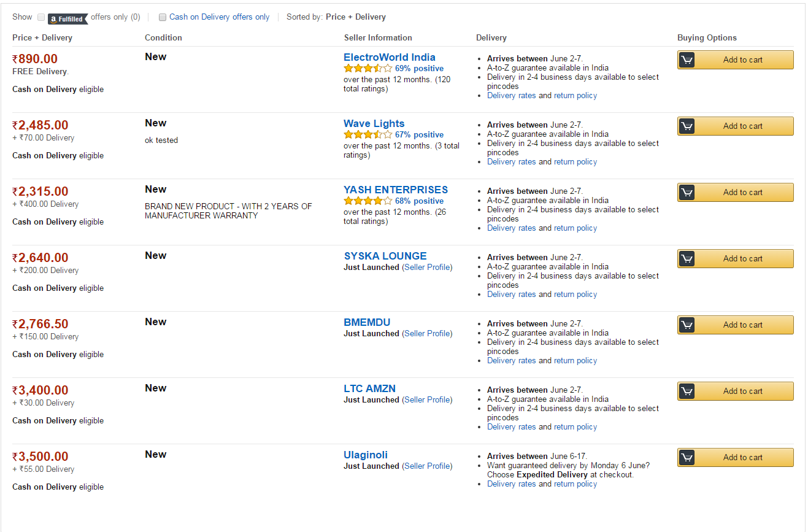Open Wave Lights seller page
The width and height of the screenshot is (808, 532).
(374, 123)
